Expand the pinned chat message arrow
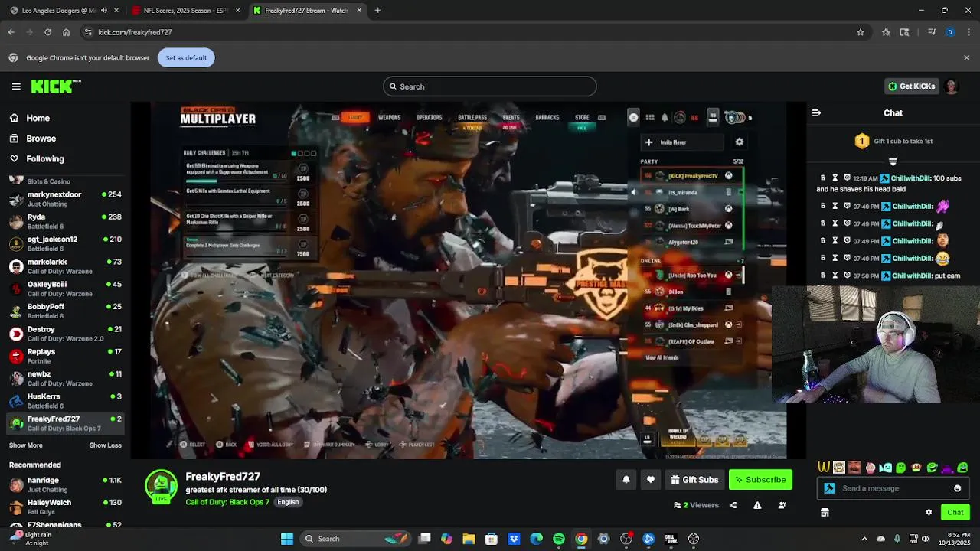The width and height of the screenshot is (980, 551). (x=893, y=161)
